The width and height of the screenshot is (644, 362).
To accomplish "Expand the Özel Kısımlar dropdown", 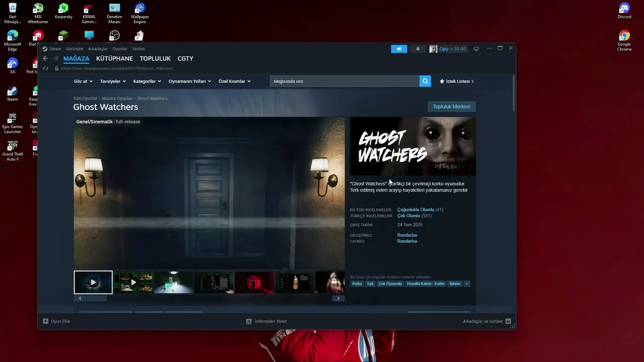I will tap(234, 81).
